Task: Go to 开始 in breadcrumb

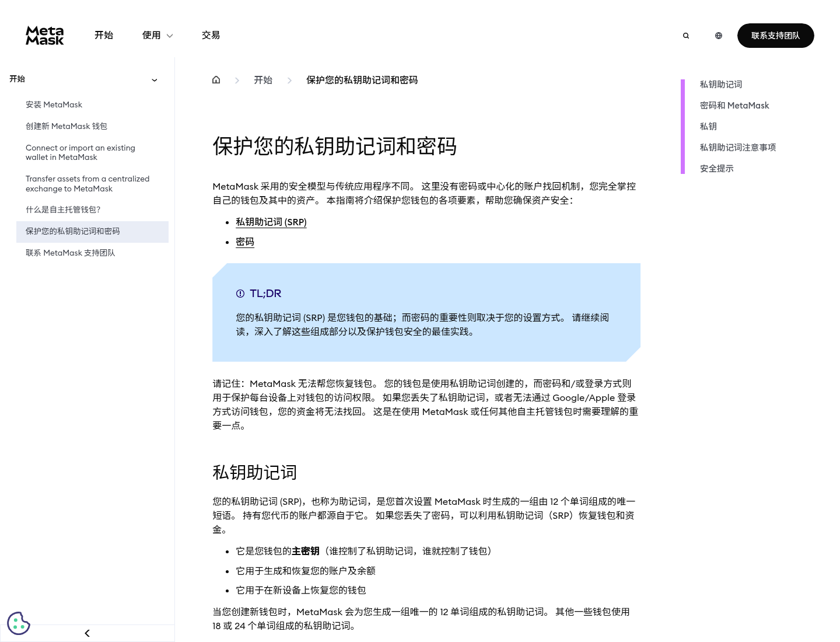Action: [x=263, y=80]
